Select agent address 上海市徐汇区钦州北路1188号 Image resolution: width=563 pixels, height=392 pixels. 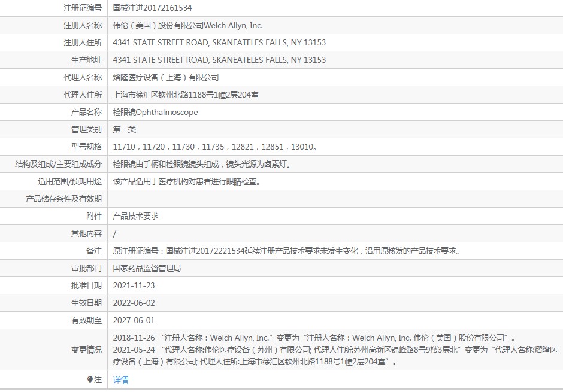point(163,95)
